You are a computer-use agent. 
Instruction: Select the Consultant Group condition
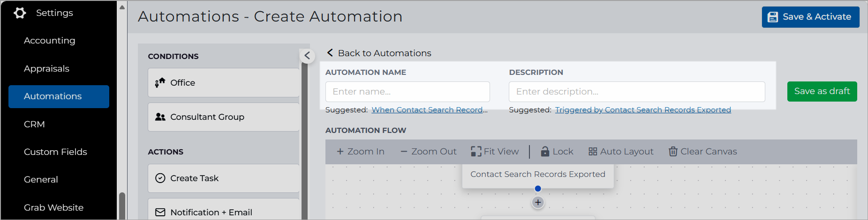(x=224, y=117)
